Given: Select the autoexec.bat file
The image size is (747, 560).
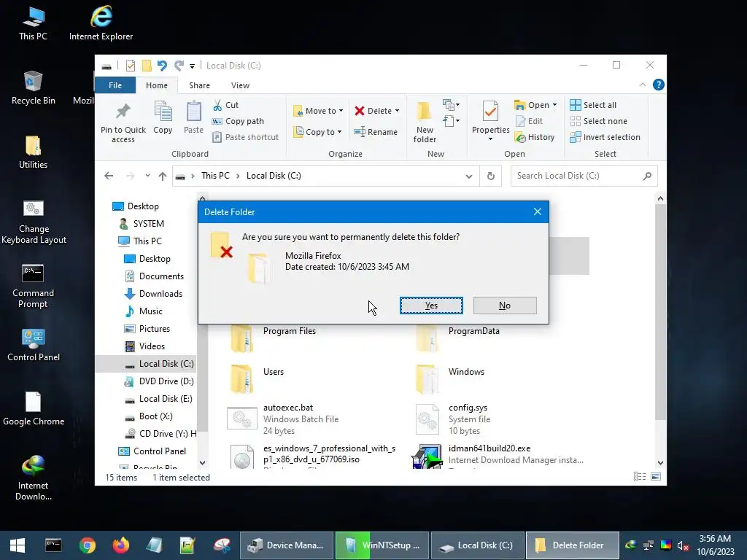Looking at the screenshot, I should (283, 419).
